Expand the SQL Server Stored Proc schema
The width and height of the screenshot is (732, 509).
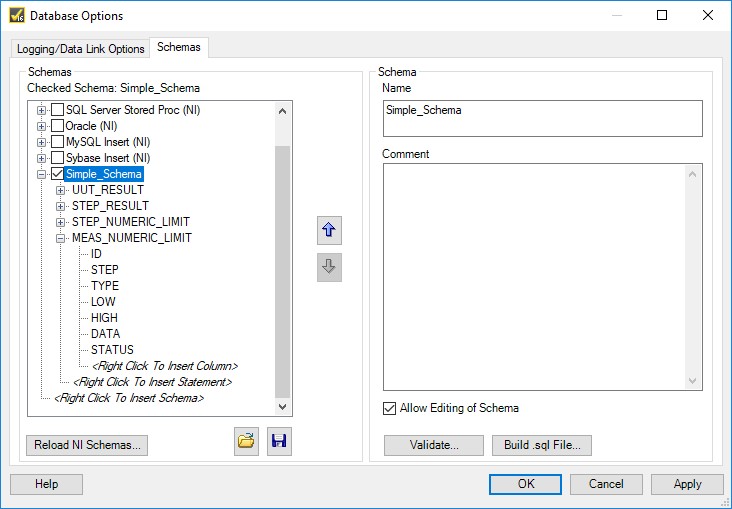pyautogui.click(x=42, y=110)
